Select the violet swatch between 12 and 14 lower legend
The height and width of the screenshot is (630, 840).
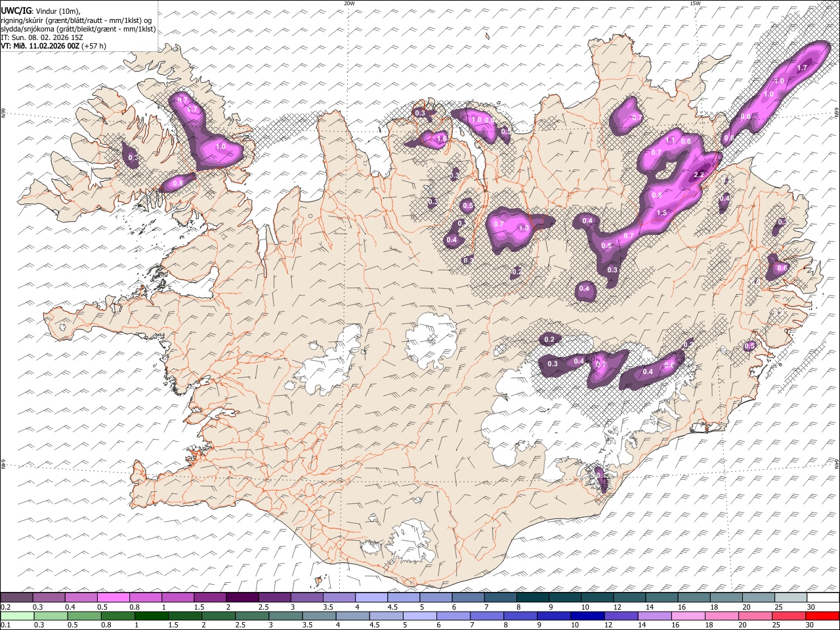point(621,616)
